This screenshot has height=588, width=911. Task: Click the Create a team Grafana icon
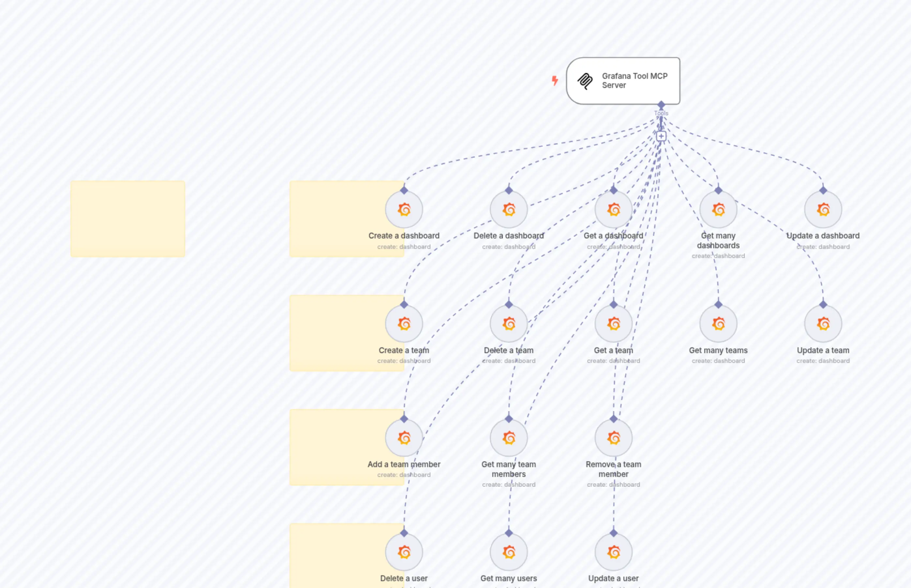404,323
